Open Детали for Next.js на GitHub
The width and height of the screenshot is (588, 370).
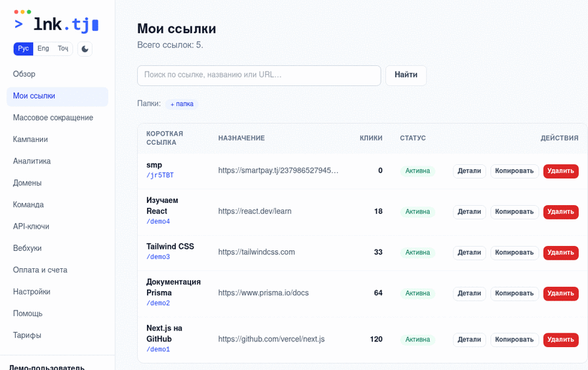point(469,340)
